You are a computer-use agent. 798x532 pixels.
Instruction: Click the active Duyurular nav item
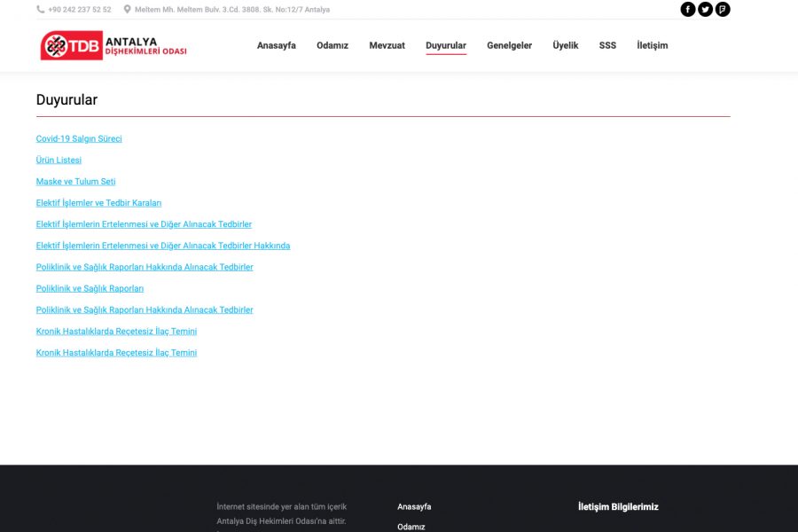click(445, 45)
